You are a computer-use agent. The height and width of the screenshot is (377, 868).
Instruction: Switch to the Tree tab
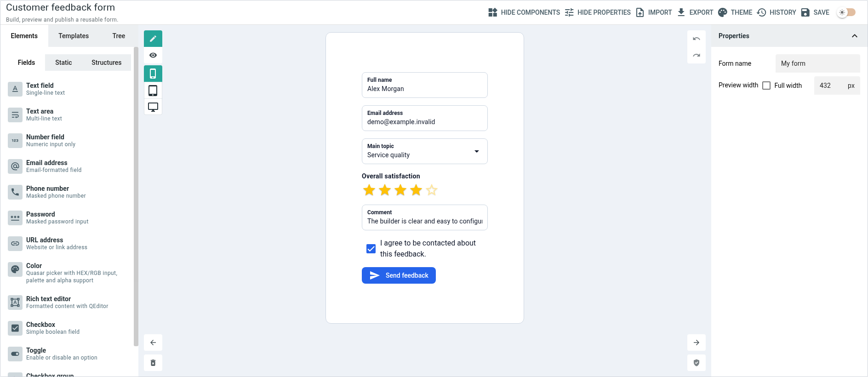119,36
